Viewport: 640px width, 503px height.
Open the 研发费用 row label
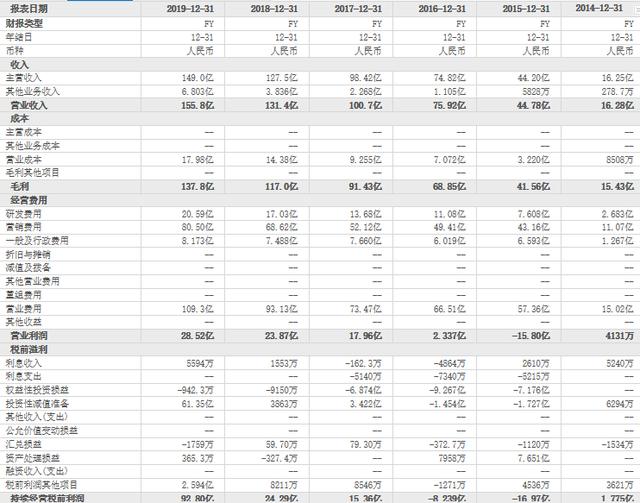point(24,214)
